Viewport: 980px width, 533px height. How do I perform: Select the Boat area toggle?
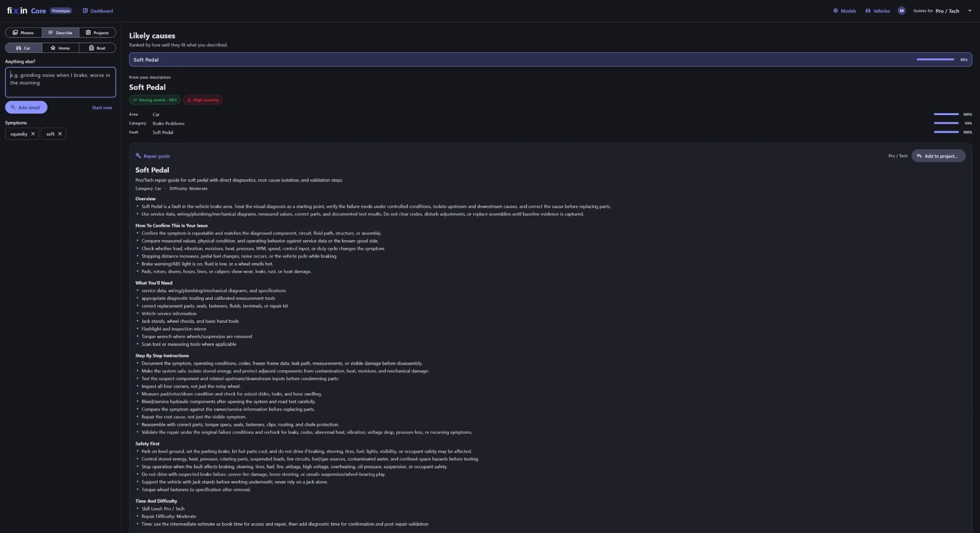[x=98, y=48]
